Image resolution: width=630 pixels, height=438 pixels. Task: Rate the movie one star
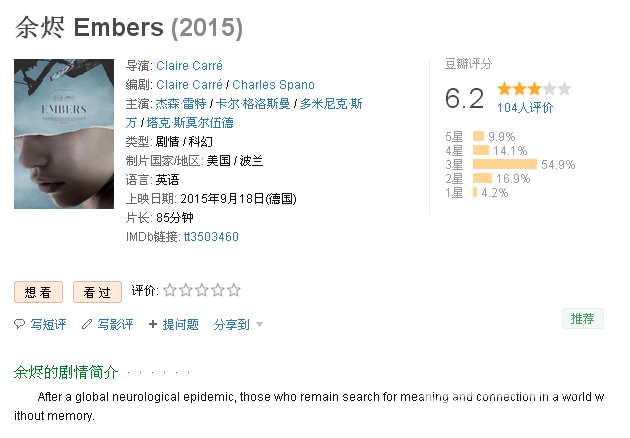point(170,290)
